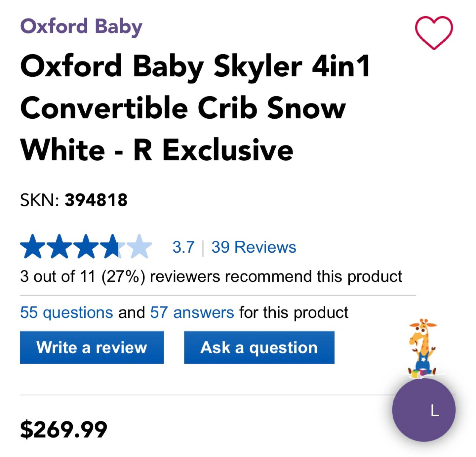Click the 3.7 rating number
Screen dimensions: 476x457
click(183, 247)
